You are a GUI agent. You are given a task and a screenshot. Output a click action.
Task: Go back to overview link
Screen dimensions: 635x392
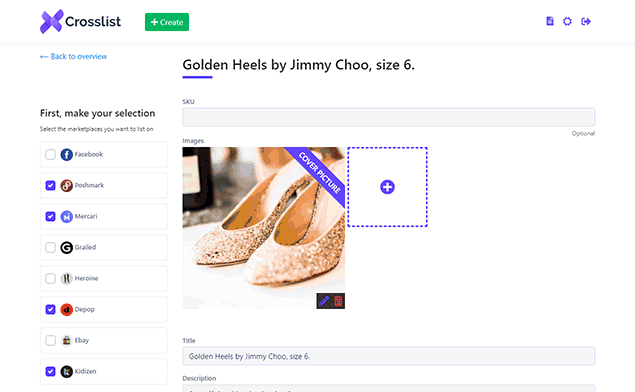73,56
